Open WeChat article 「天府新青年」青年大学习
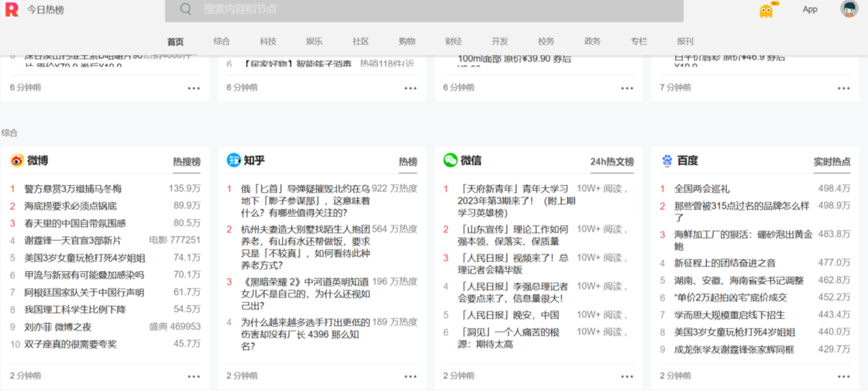This screenshot has width=868, height=391. click(515, 201)
